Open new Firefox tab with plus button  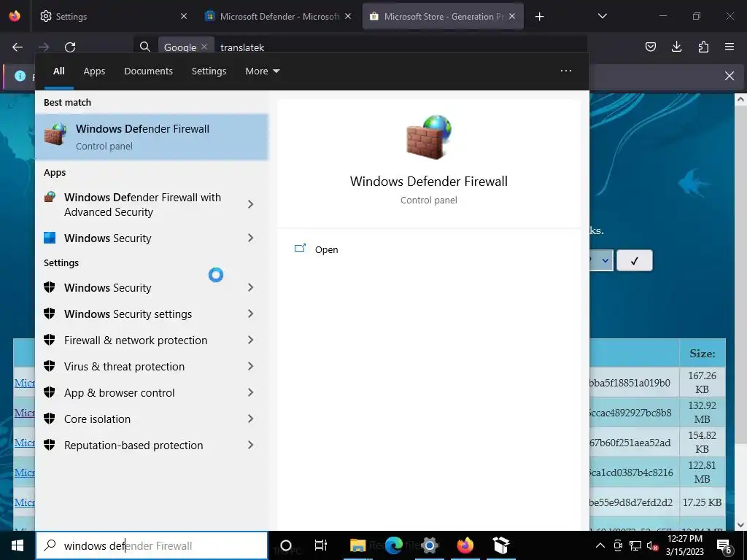539,17
